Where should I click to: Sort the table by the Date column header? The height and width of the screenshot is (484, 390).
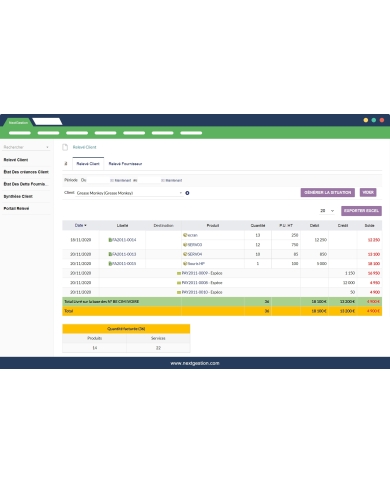pyautogui.click(x=80, y=225)
